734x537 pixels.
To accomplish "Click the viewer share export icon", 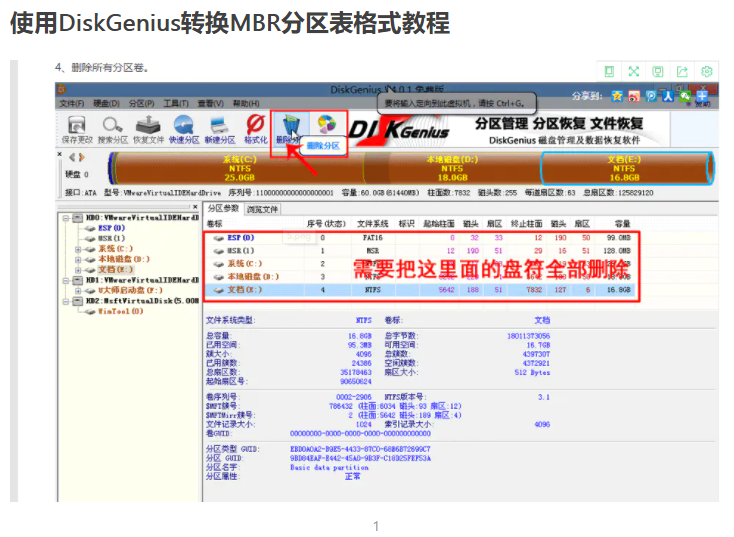I will pos(682,72).
